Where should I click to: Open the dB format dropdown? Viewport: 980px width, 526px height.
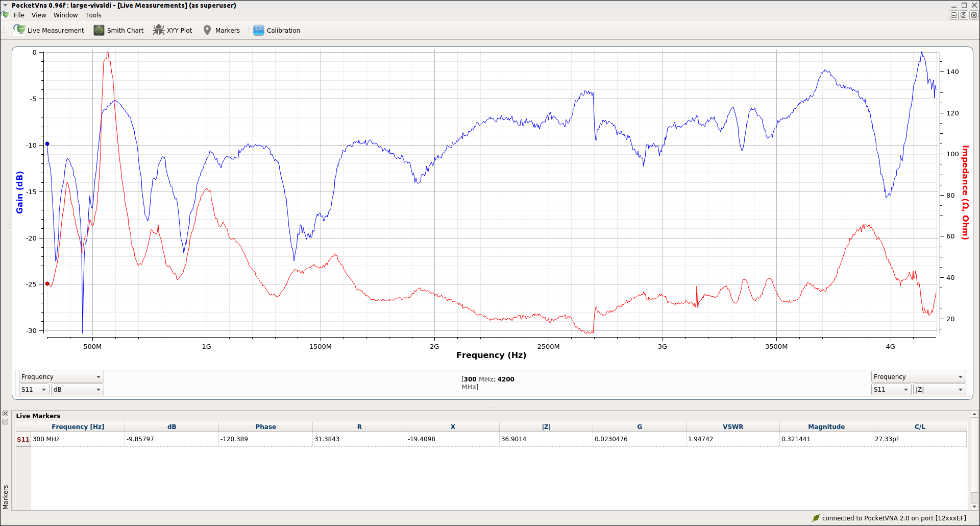click(78, 389)
